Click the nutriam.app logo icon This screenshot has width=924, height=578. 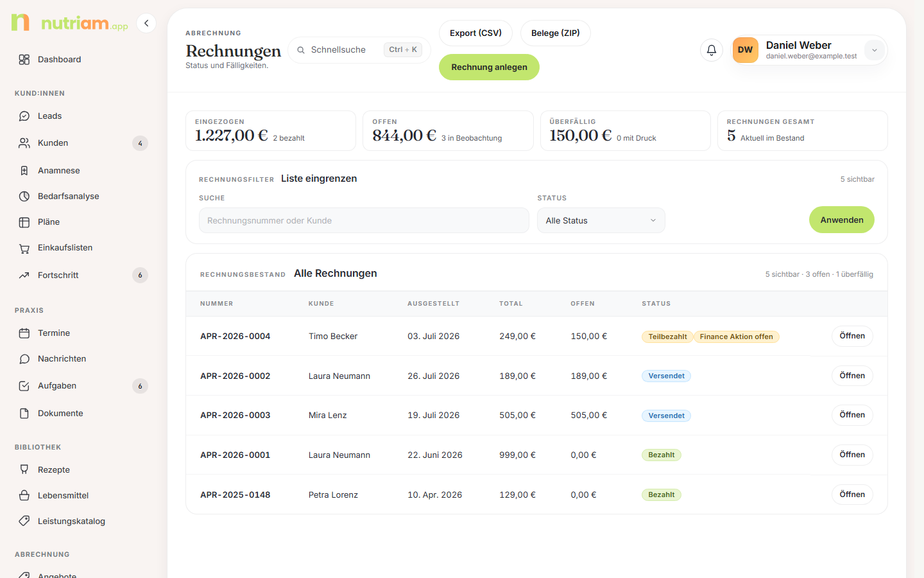point(21,22)
